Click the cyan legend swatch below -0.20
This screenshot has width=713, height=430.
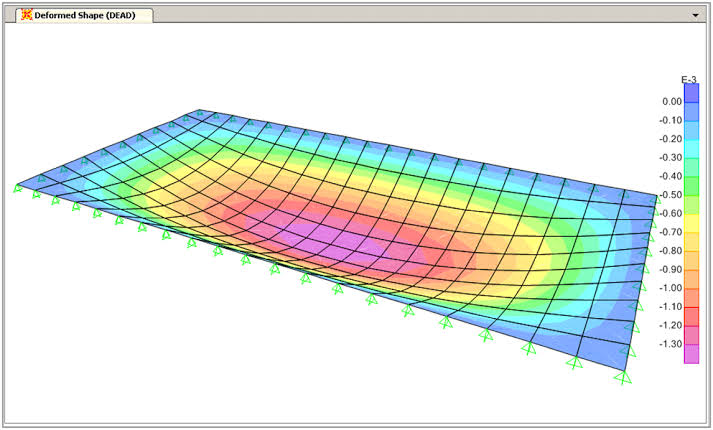point(691,149)
